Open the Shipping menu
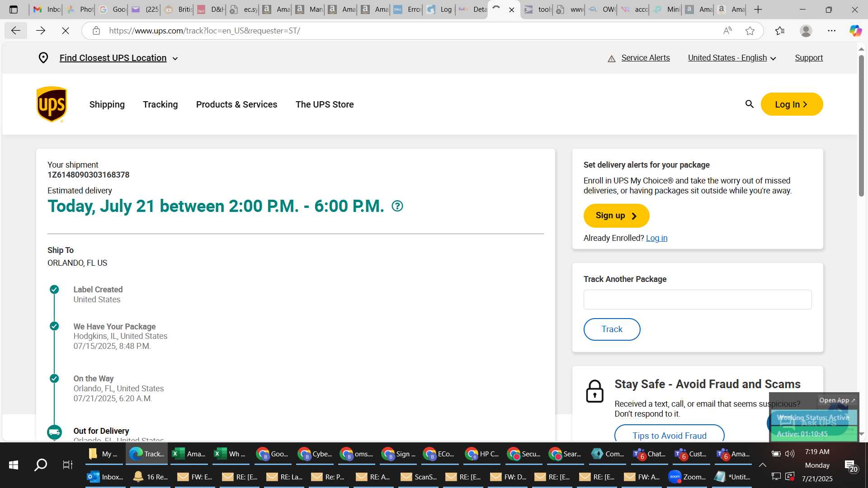 (x=107, y=104)
